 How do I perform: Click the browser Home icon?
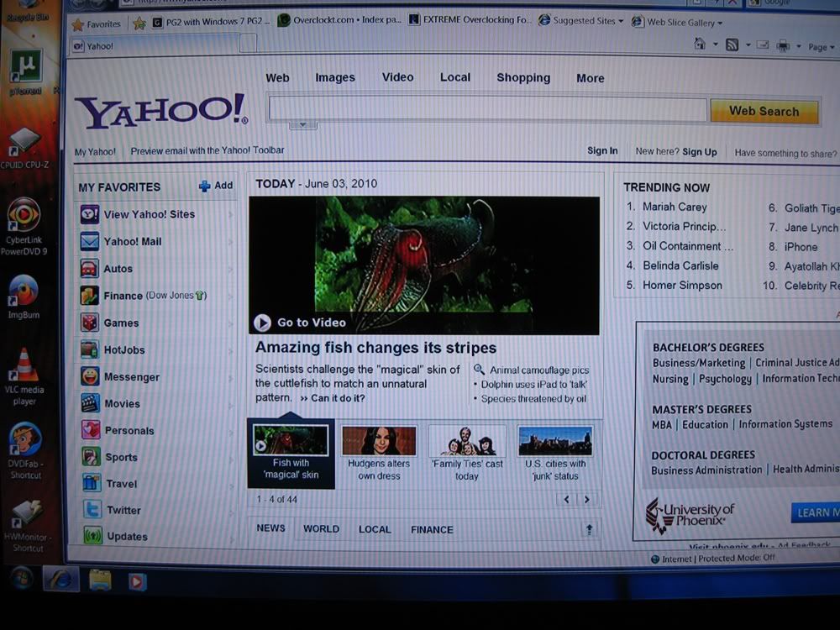click(x=700, y=44)
